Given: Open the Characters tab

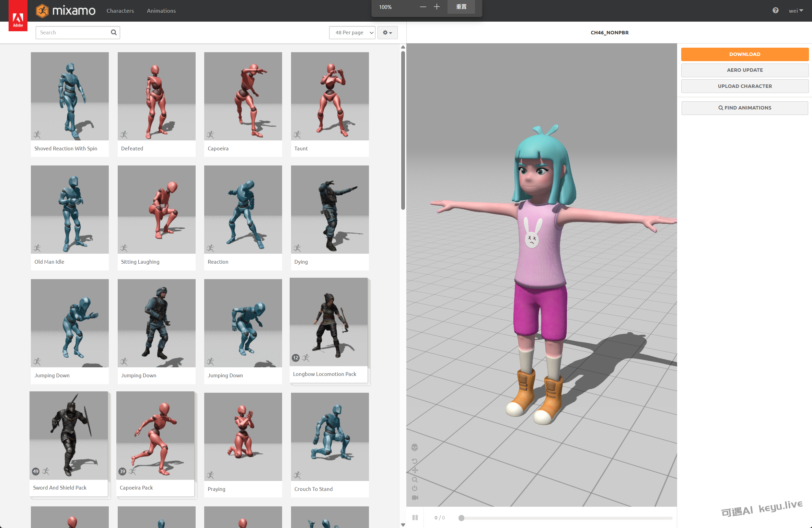Looking at the screenshot, I should pos(120,11).
